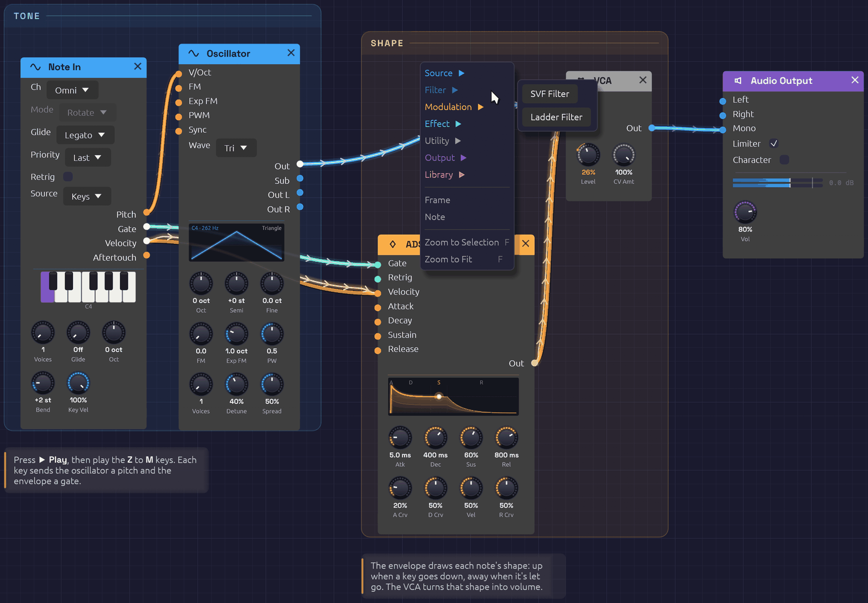Click the sine wave icon in Note In header
Image resolution: width=868 pixels, height=603 pixels.
click(x=35, y=67)
